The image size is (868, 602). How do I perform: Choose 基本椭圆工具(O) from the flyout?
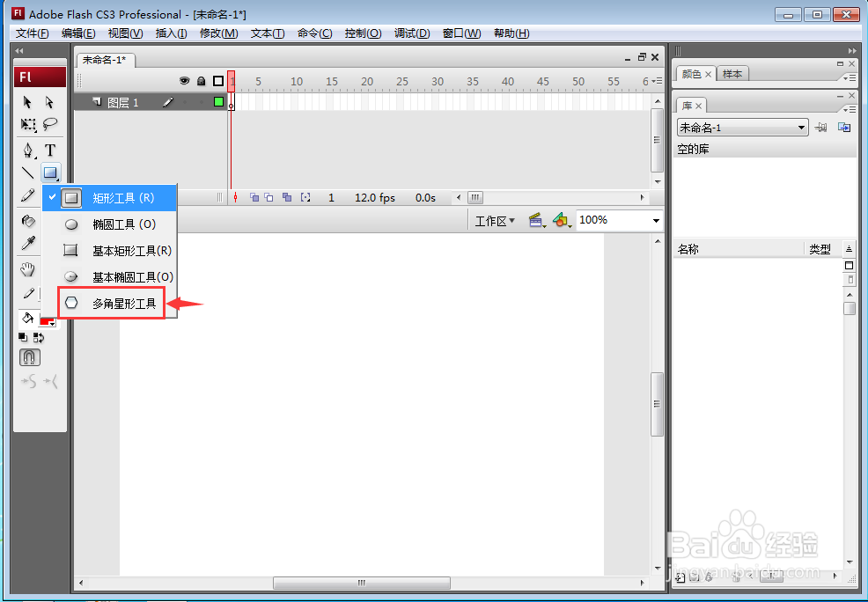(110, 276)
